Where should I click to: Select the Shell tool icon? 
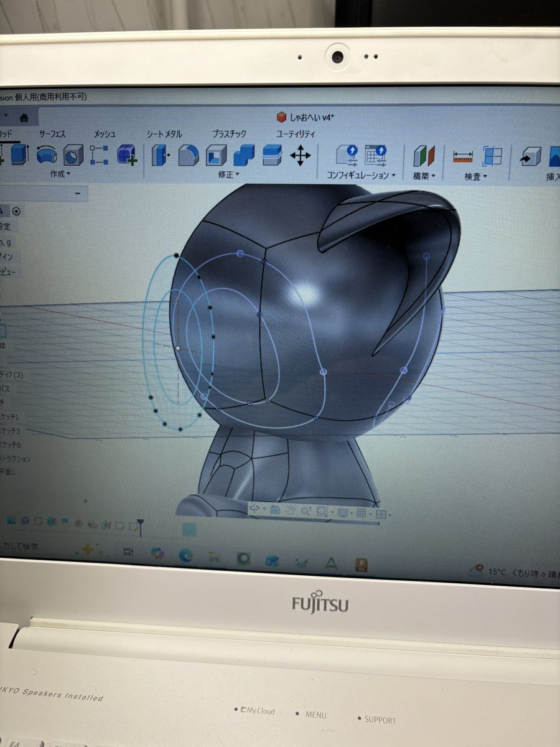[x=217, y=155]
